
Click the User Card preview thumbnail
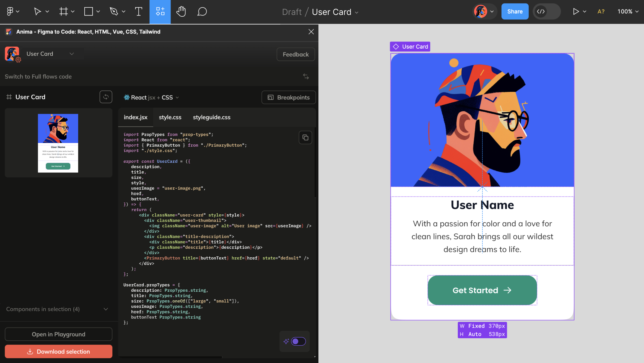[x=58, y=143]
